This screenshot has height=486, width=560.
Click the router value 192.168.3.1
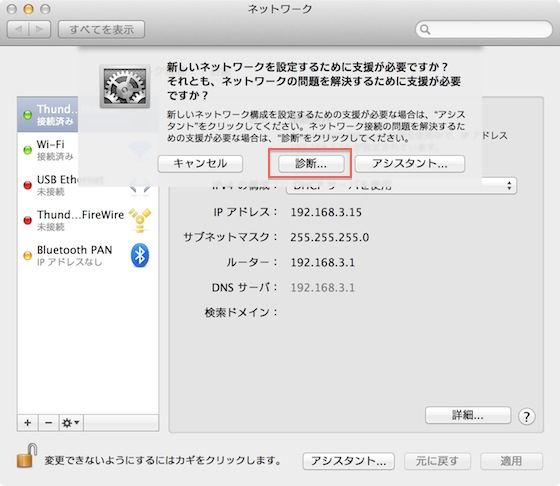pos(323,263)
